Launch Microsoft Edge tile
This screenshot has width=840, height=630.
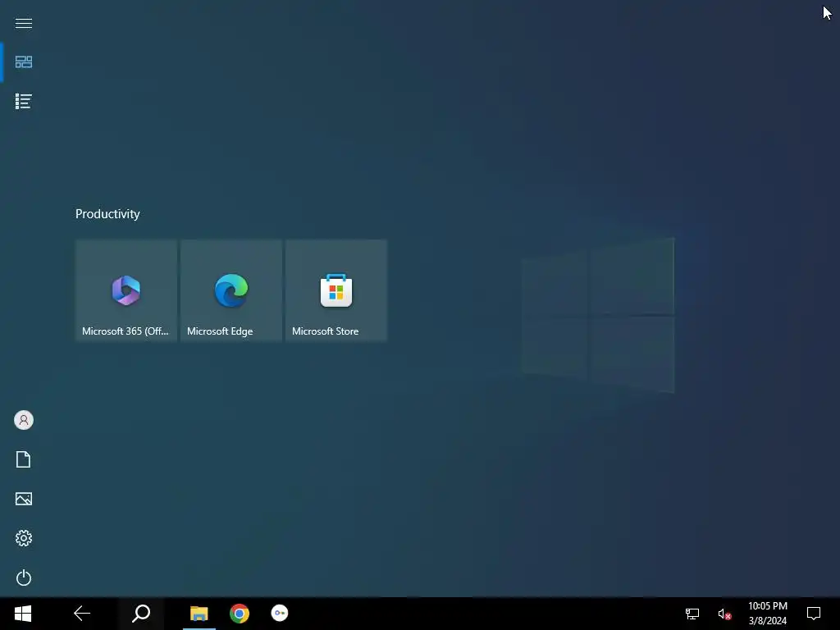(x=231, y=290)
